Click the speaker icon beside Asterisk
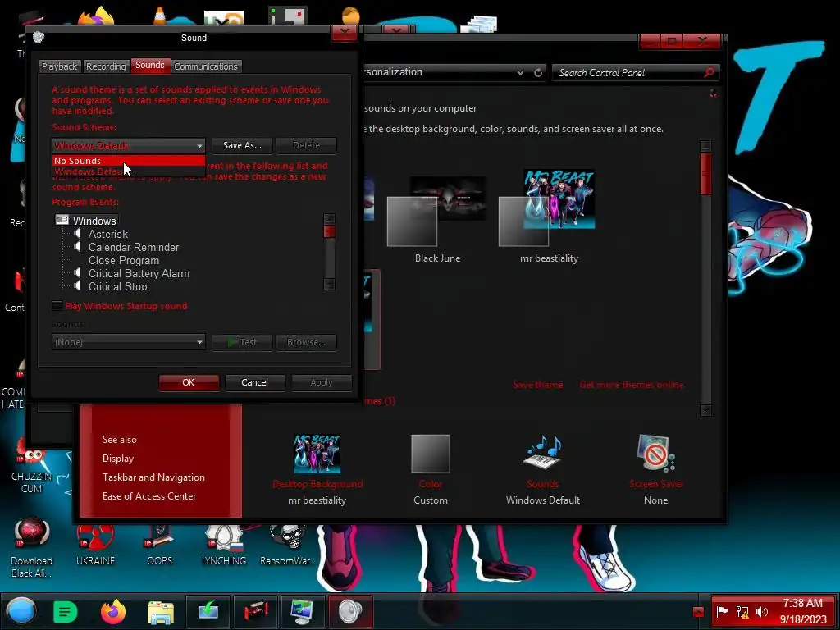The width and height of the screenshot is (840, 630). [77, 234]
